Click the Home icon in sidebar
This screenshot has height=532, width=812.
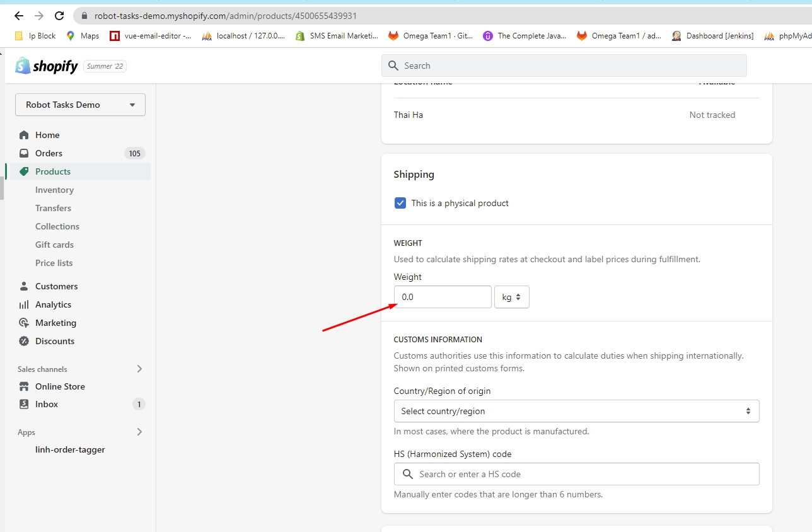[x=24, y=135]
